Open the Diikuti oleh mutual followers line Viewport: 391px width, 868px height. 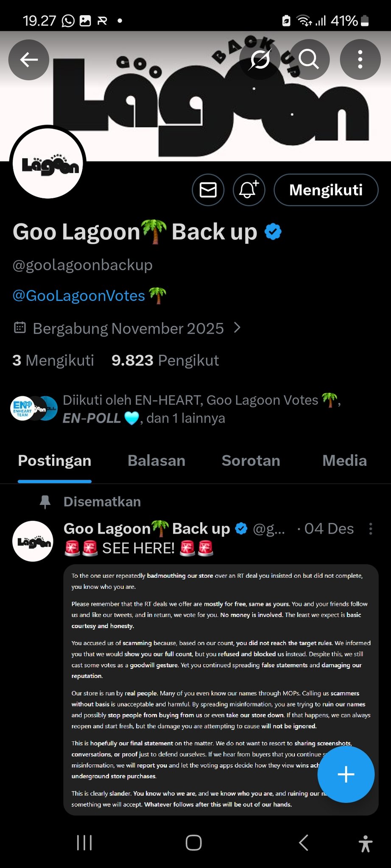click(176, 409)
